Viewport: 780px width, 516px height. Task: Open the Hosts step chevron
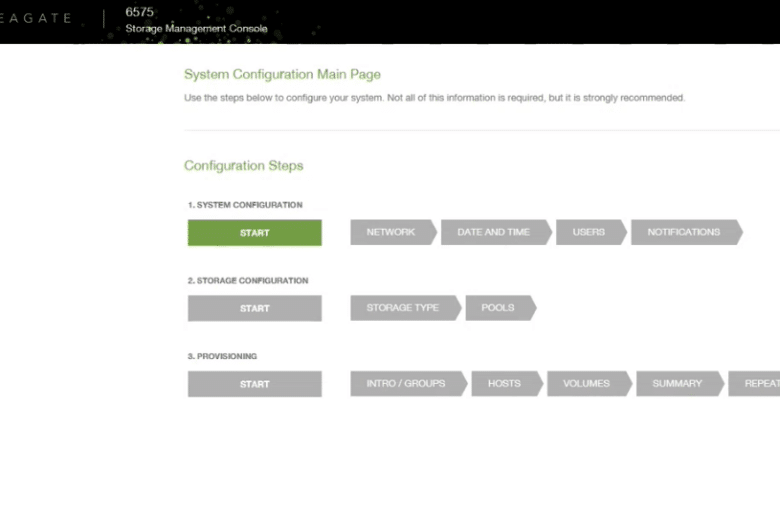coord(507,384)
